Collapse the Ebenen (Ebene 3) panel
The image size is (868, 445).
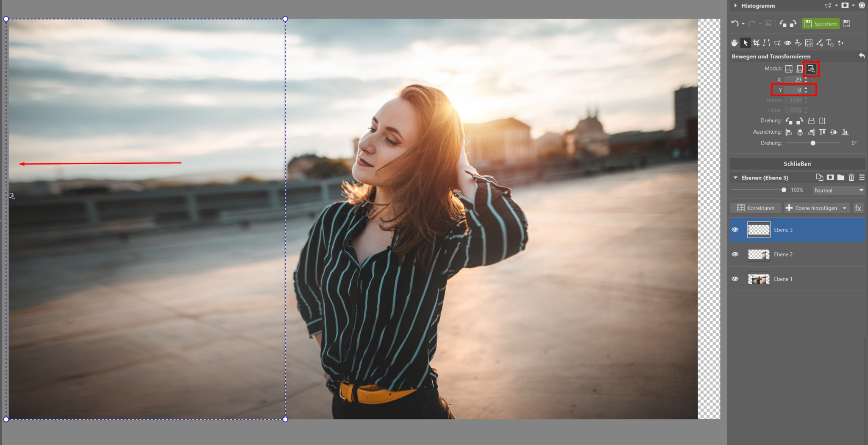click(735, 178)
